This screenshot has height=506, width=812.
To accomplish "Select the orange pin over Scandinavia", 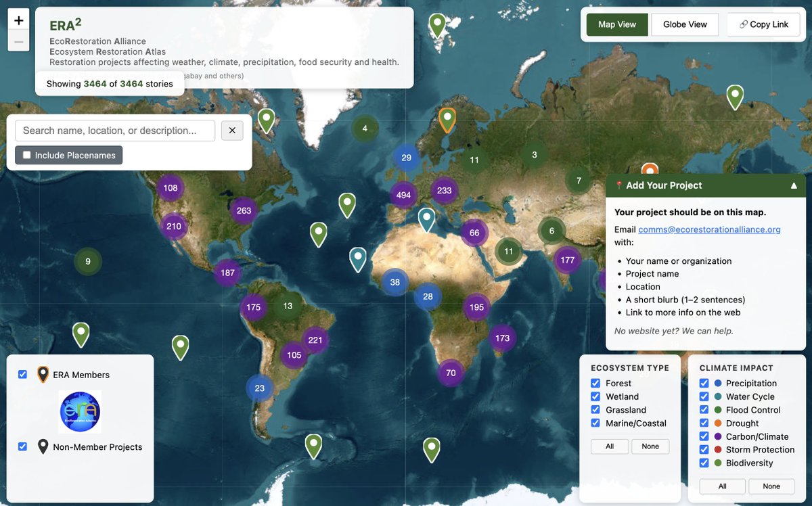I will 447,120.
